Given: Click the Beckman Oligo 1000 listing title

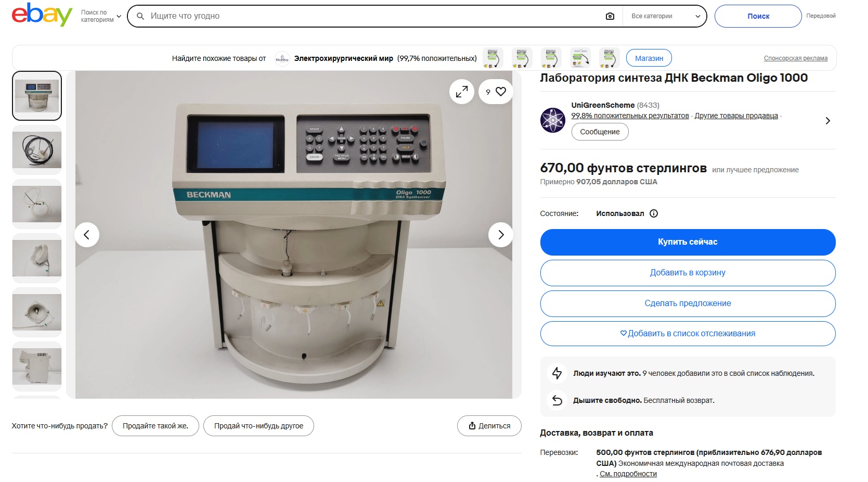Looking at the screenshot, I should (673, 78).
